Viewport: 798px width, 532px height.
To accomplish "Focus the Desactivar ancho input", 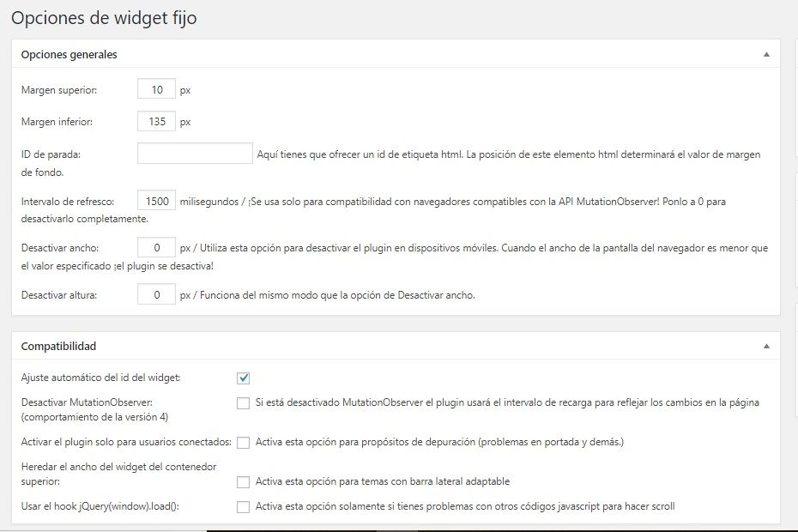I will (x=156, y=247).
